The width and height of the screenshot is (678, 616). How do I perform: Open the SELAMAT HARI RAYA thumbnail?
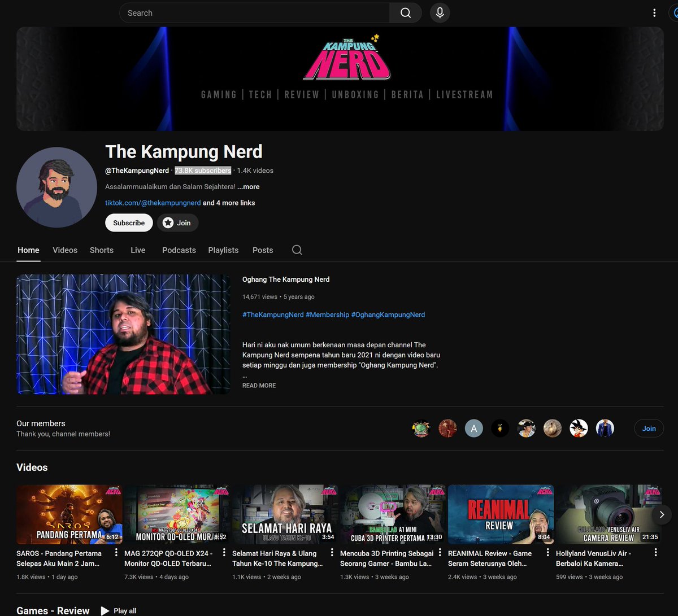click(285, 514)
